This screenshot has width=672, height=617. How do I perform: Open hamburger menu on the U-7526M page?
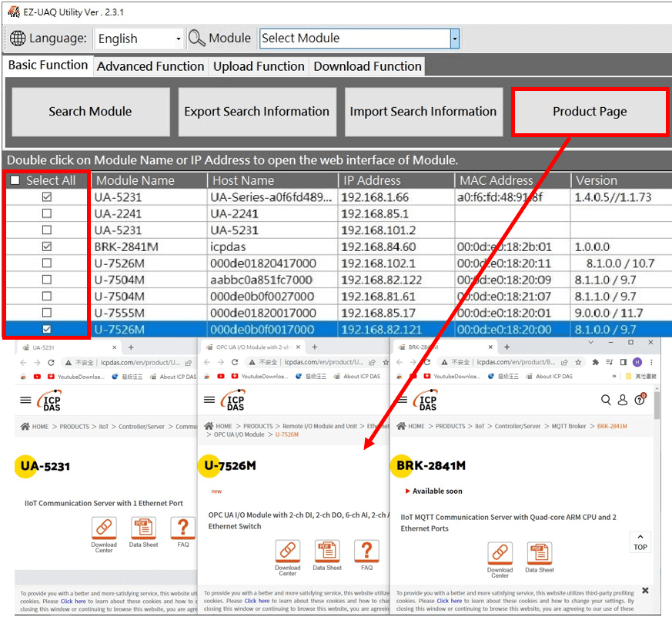point(209,400)
